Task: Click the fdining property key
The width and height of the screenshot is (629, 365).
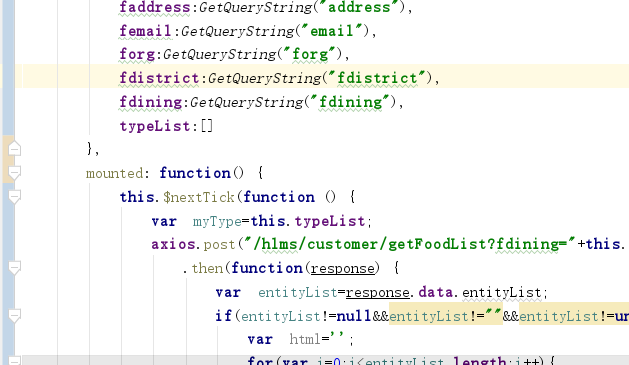Action: coord(150,102)
